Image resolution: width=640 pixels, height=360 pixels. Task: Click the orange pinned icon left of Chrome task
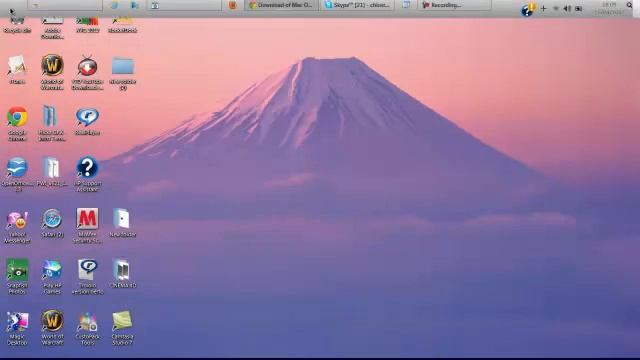click(233, 5)
